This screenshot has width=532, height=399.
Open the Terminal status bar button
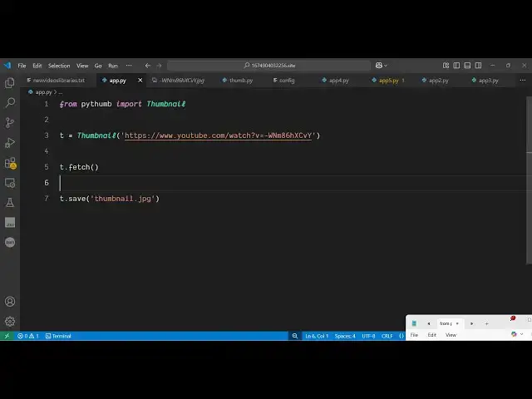[58, 336]
